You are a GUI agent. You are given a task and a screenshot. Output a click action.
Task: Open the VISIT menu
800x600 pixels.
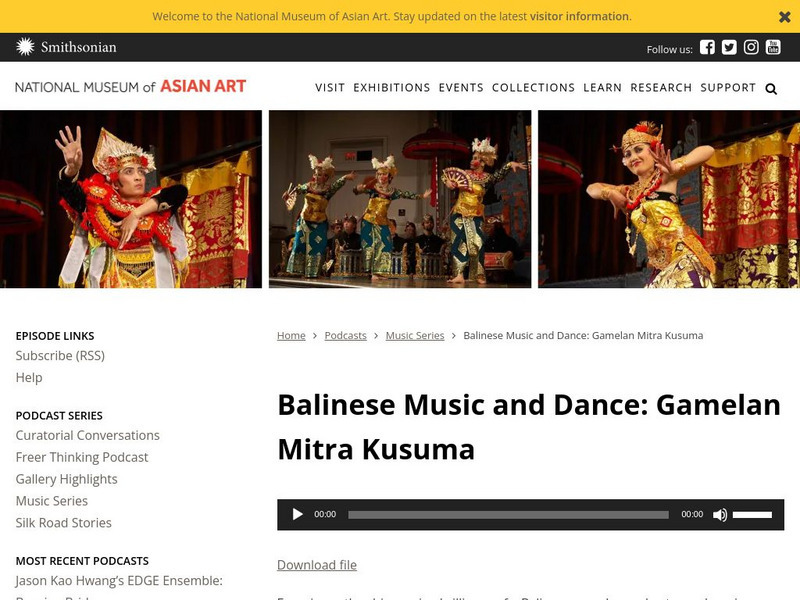click(327, 88)
